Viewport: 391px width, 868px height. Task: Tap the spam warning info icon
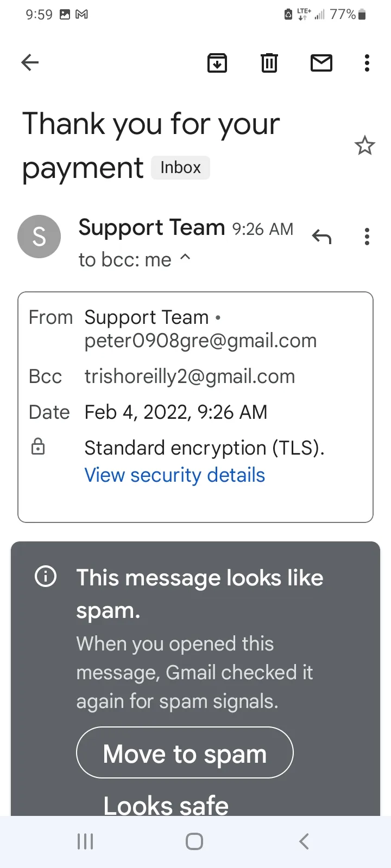click(x=46, y=576)
